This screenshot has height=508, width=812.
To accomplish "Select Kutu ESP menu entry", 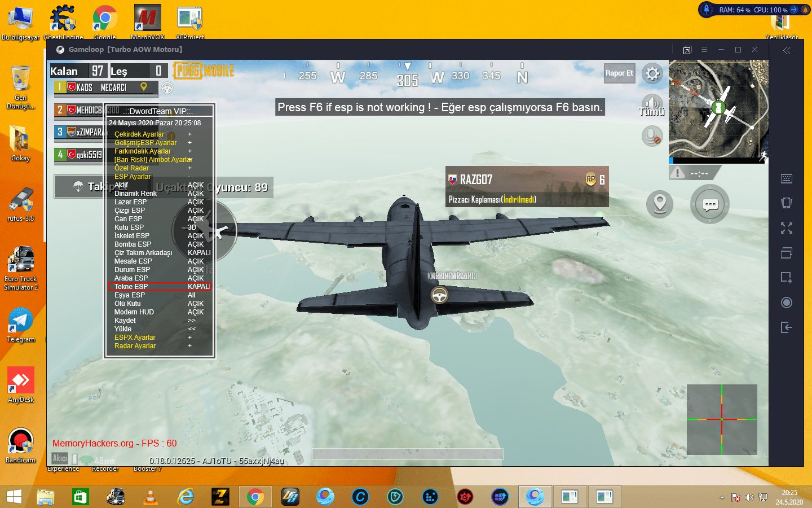I will [160, 227].
